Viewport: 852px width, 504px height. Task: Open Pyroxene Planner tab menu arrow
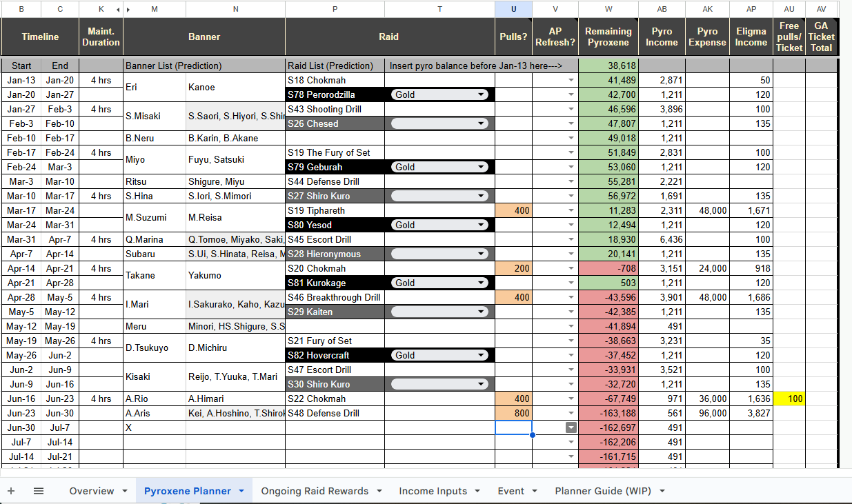pyautogui.click(x=241, y=491)
